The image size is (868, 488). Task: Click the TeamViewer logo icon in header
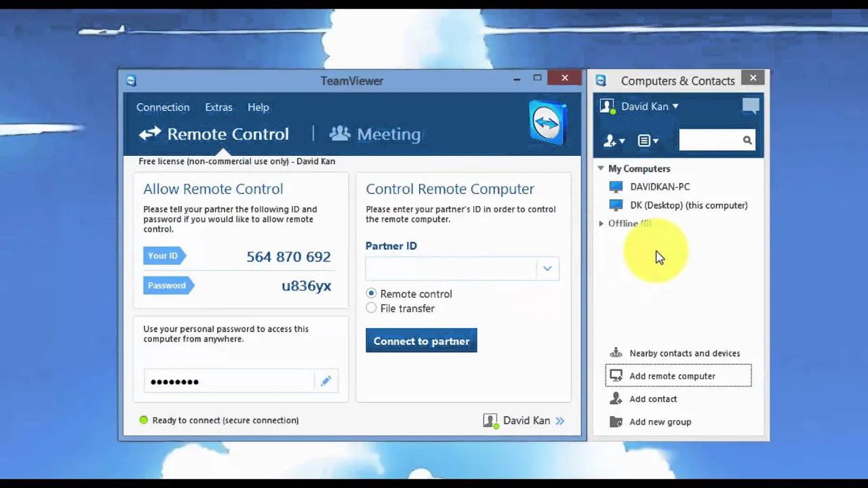click(547, 123)
